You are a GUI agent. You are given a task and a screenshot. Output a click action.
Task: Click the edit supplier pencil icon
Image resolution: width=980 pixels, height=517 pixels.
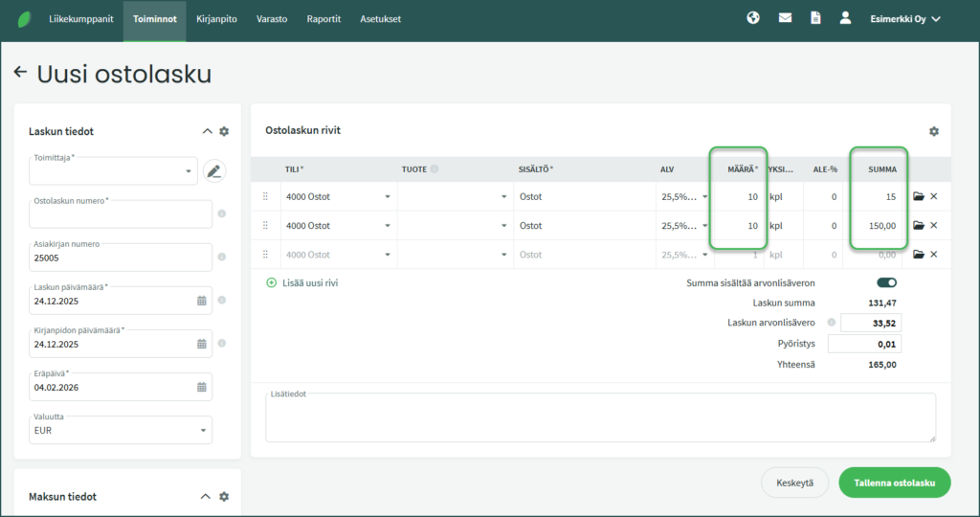coord(214,171)
